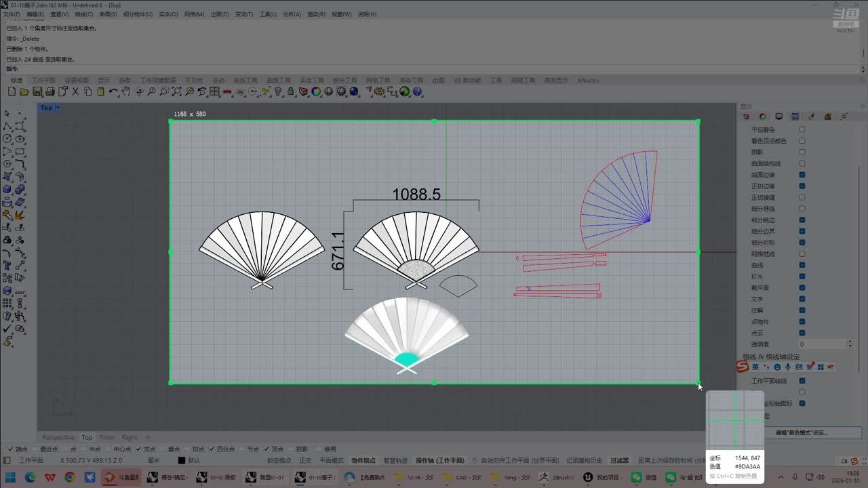Select the Pan hand tool
This screenshot has width=868, height=488.
[126, 91]
